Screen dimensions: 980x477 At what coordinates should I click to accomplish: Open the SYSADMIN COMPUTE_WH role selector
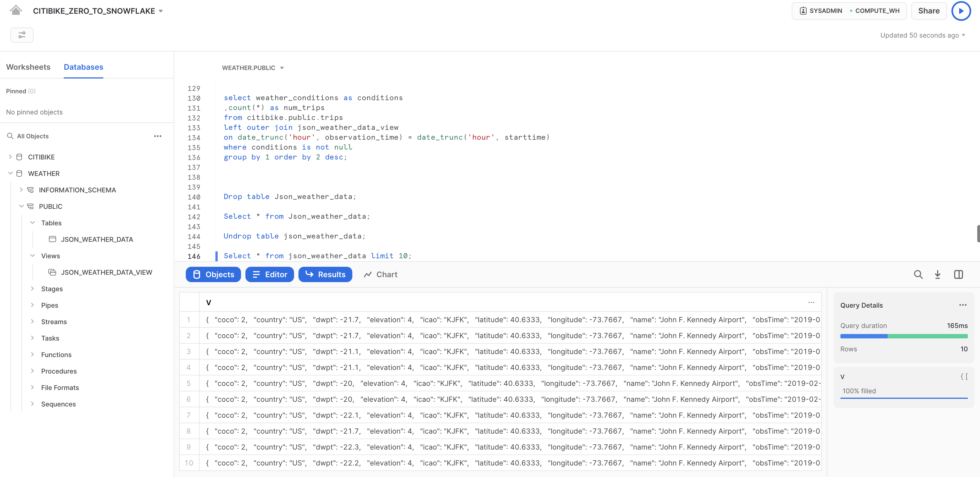pyautogui.click(x=849, y=11)
